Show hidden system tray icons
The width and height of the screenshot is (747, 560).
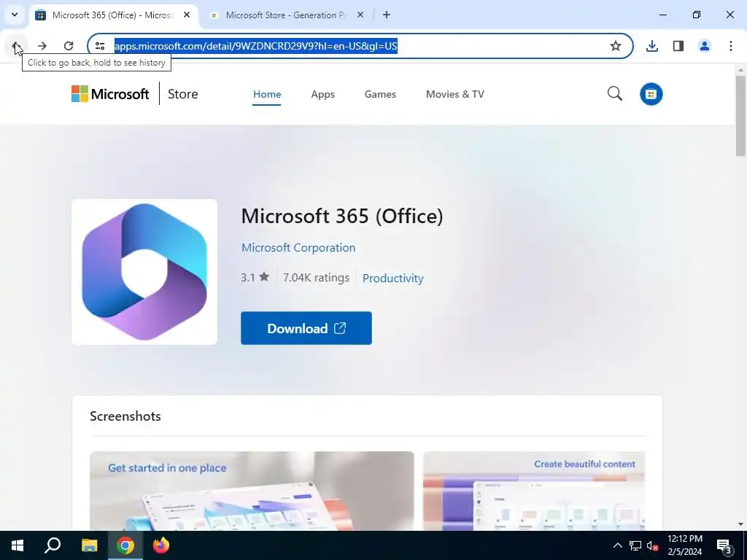coord(617,545)
